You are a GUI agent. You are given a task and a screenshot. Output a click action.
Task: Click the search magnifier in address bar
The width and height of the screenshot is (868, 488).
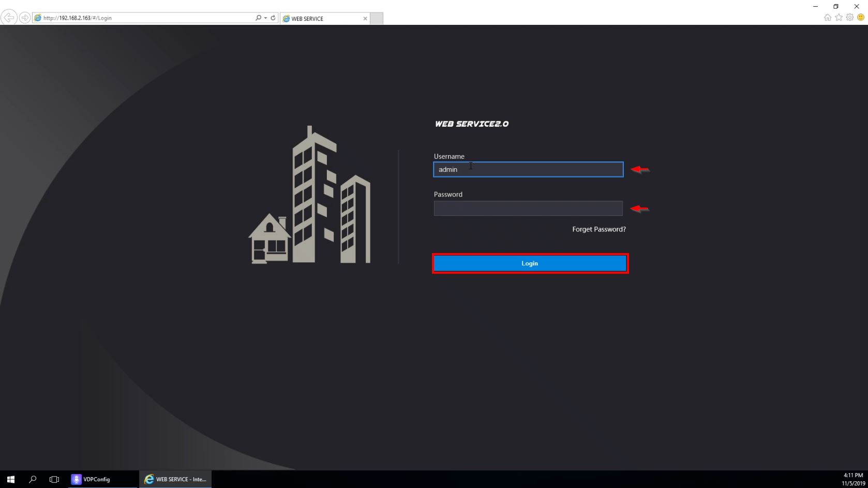[x=258, y=18]
